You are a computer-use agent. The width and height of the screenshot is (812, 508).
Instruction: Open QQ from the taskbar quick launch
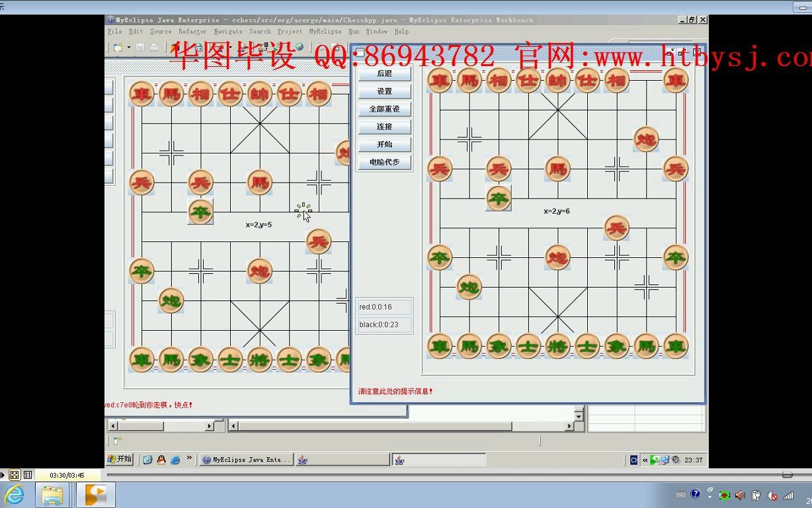tap(161, 459)
